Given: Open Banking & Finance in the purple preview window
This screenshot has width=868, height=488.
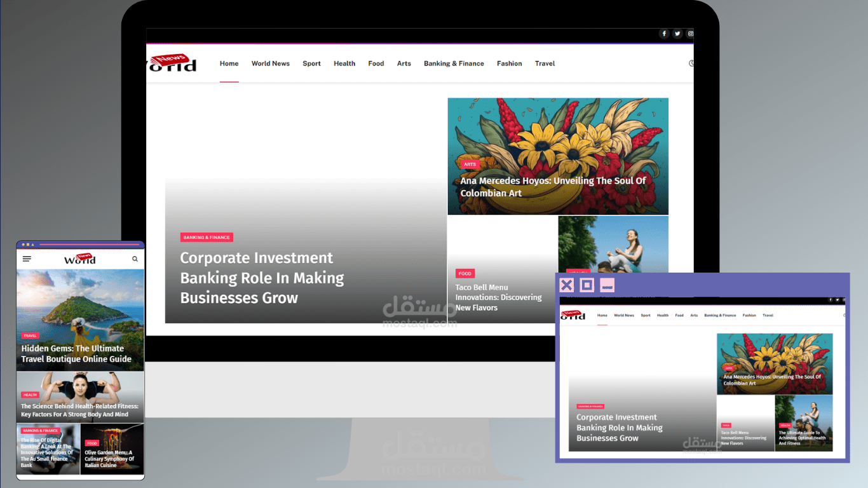Looking at the screenshot, I should (720, 315).
